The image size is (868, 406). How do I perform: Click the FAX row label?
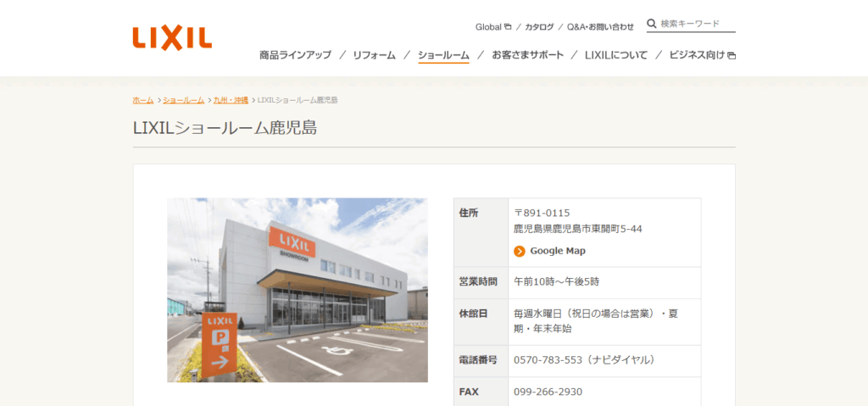click(x=469, y=392)
